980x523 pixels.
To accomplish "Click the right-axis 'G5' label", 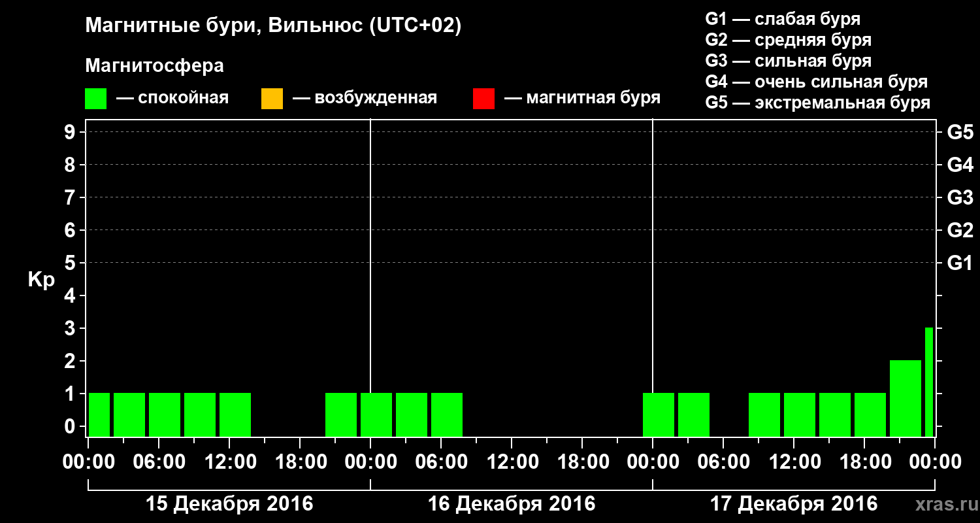I will tap(960, 132).
